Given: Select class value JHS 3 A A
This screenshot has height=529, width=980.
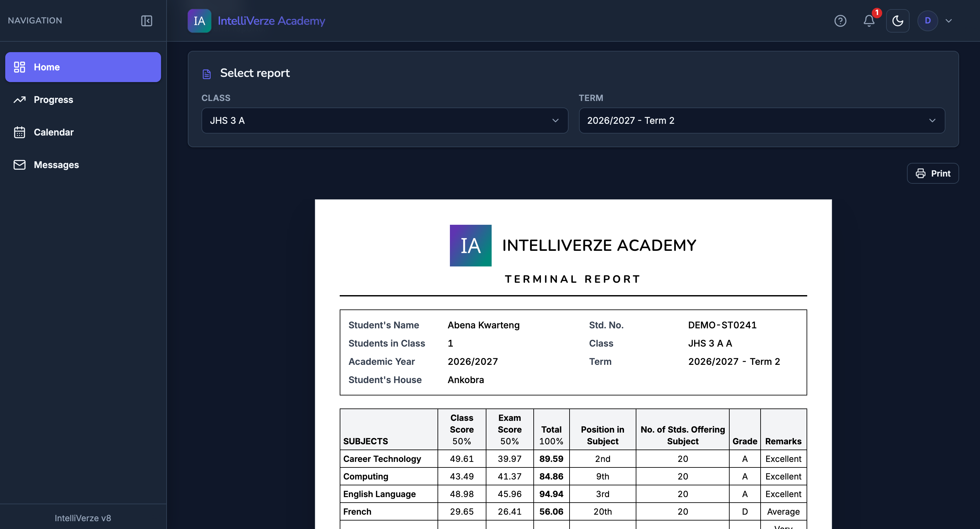Looking at the screenshot, I should 710,343.
